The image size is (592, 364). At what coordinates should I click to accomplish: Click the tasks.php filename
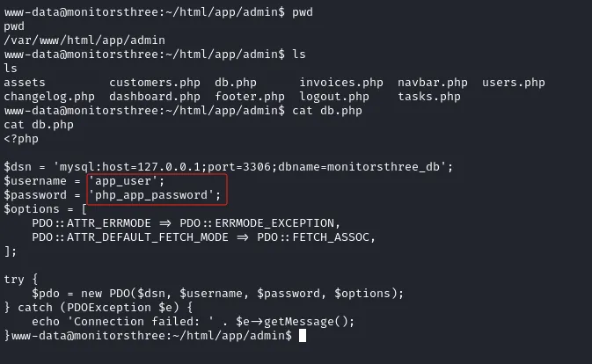click(429, 97)
